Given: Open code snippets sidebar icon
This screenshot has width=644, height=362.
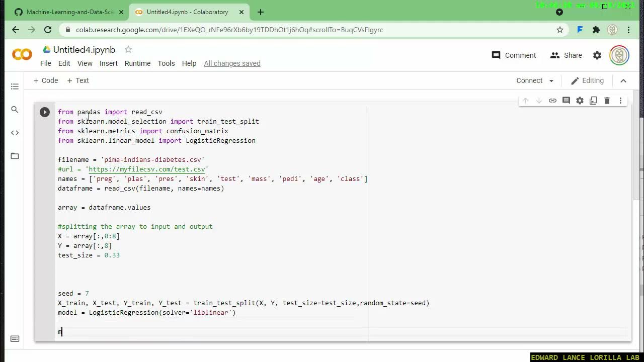Looking at the screenshot, I should pyautogui.click(x=15, y=133).
